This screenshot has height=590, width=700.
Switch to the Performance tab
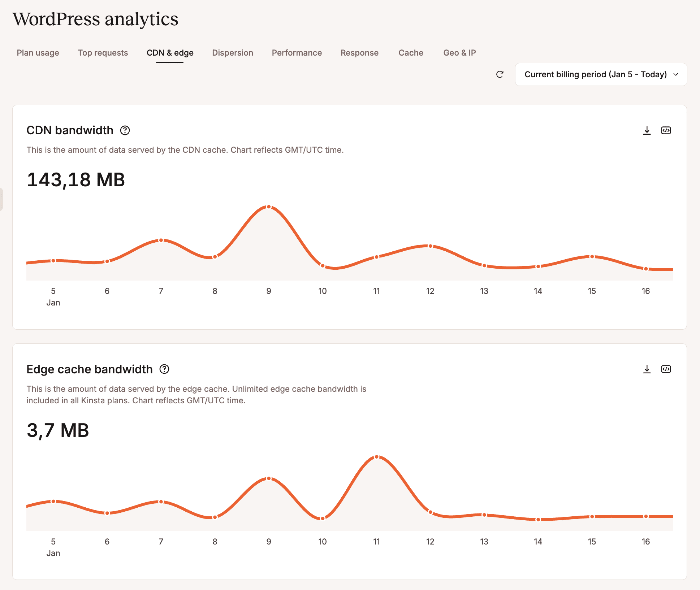point(297,53)
